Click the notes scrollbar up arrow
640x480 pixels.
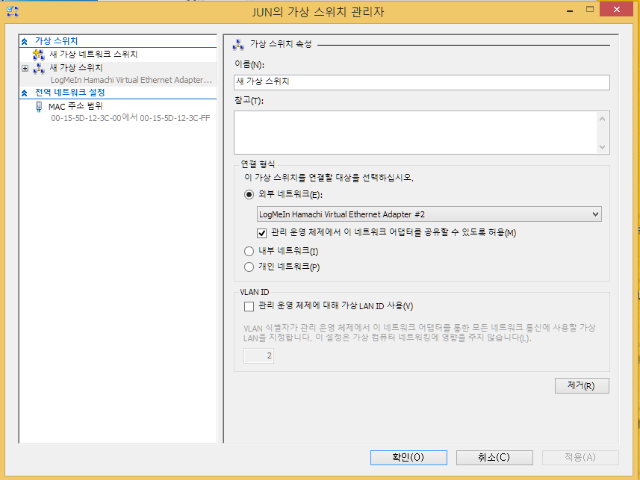pyautogui.click(x=602, y=119)
